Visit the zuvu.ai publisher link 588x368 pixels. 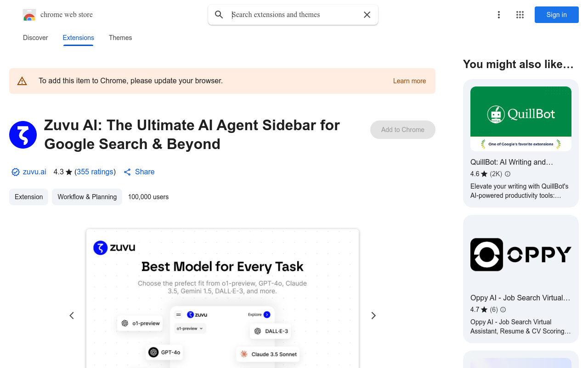click(34, 172)
